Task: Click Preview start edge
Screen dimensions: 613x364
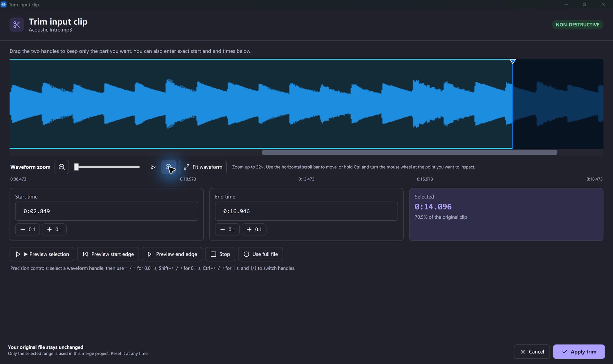Action: [x=108, y=254]
